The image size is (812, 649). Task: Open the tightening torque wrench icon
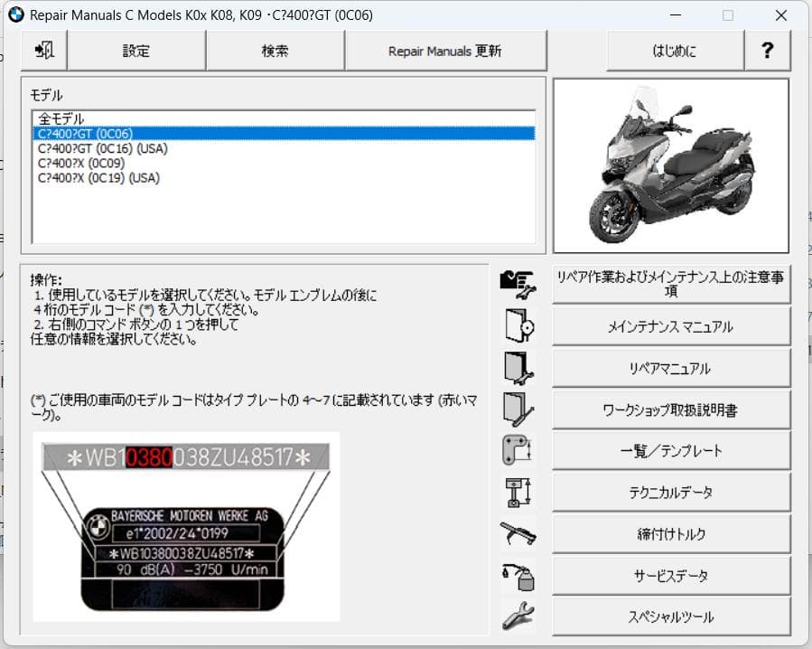pos(518,533)
